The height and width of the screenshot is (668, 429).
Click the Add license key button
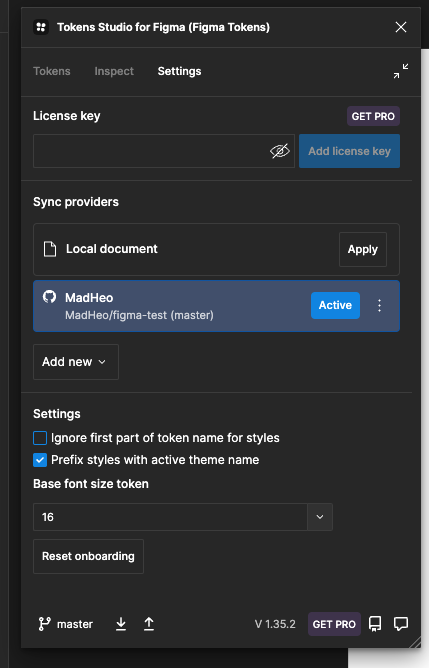(x=349, y=151)
